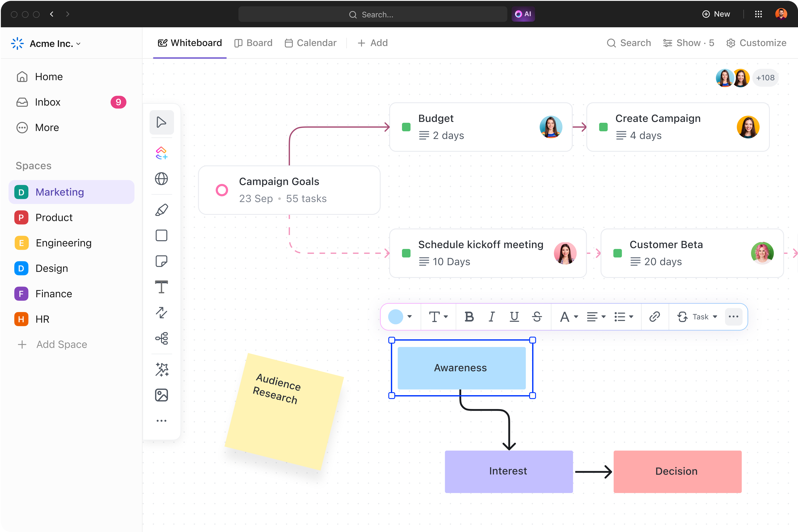Image resolution: width=798 pixels, height=532 pixels.
Task: Select the text tool in toolbar
Action: tap(162, 287)
